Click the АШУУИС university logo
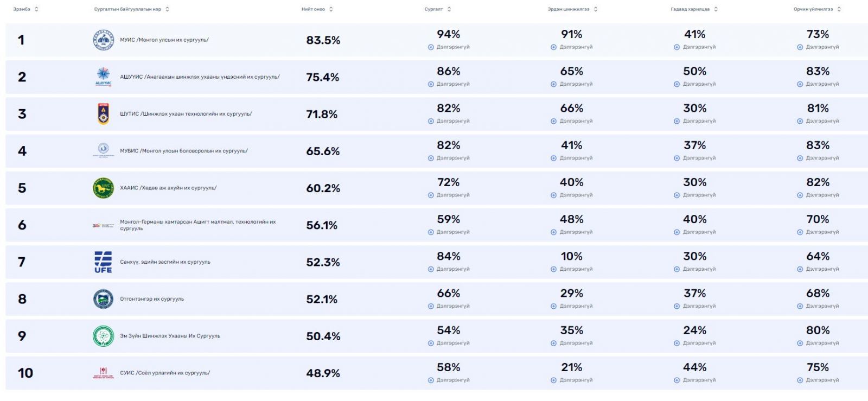Image resolution: width=868 pixels, height=401 pixels. (x=103, y=77)
